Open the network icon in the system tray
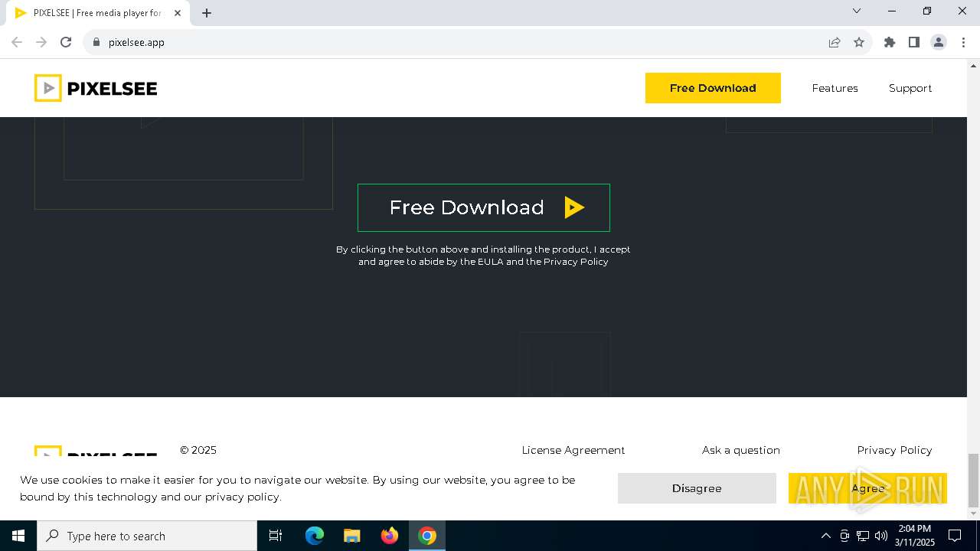This screenshot has height=551, width=980. click(x=863, y=536)
